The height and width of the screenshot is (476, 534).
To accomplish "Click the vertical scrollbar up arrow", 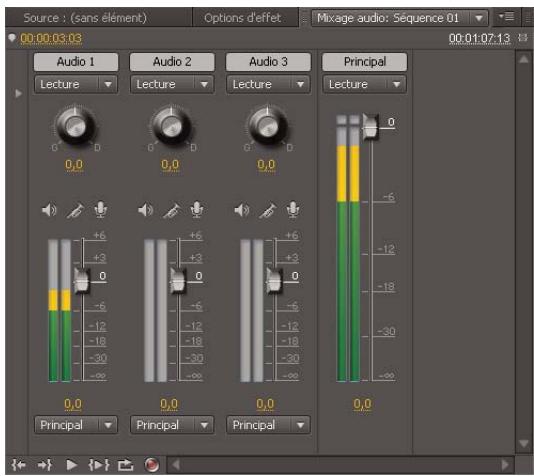I will [x=524, y=59].
